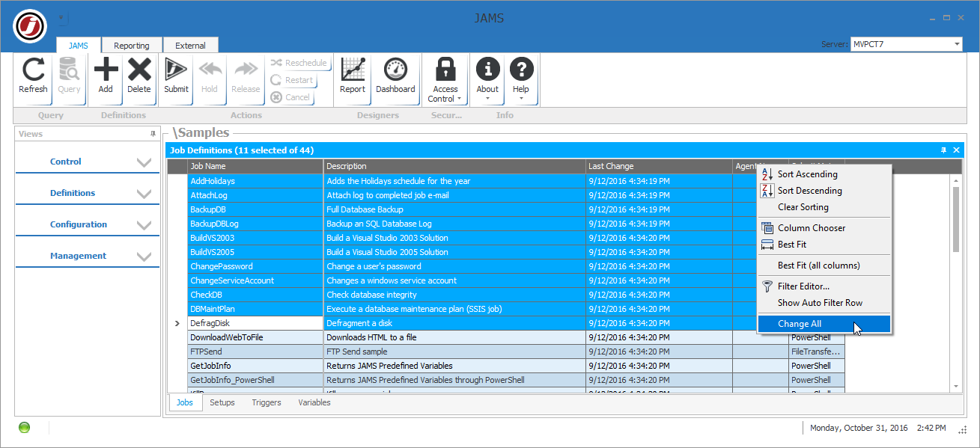Select the ChangePassword job row
This screenshot has height=448, width=980.
[516, 266]
